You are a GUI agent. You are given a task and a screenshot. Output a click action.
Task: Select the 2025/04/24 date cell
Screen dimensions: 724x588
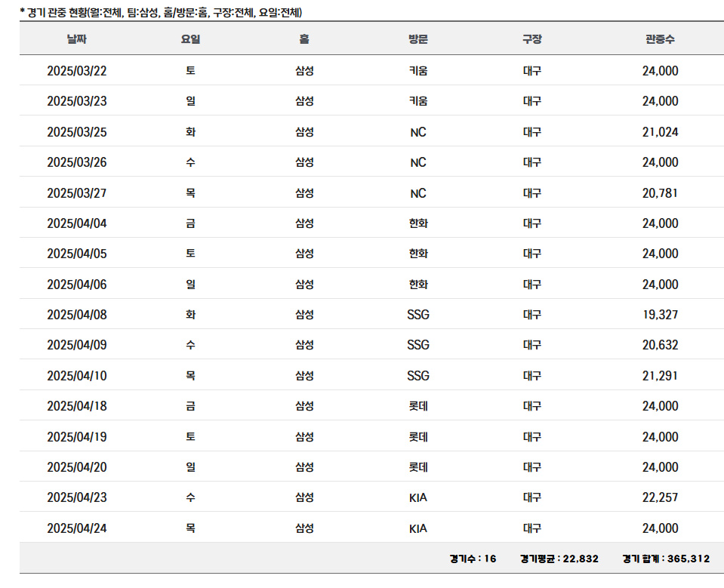(x=77, y=528)
